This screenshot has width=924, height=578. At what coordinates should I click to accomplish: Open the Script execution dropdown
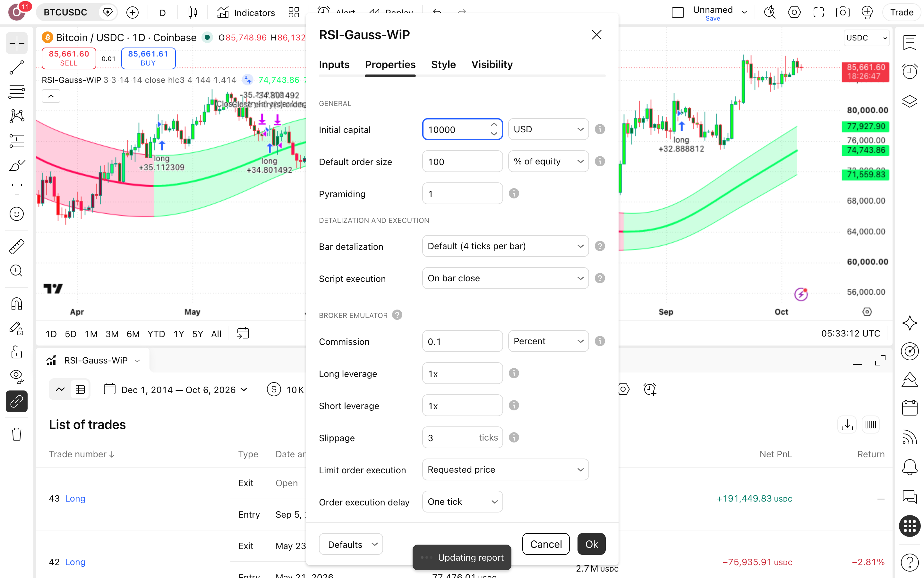506,278
